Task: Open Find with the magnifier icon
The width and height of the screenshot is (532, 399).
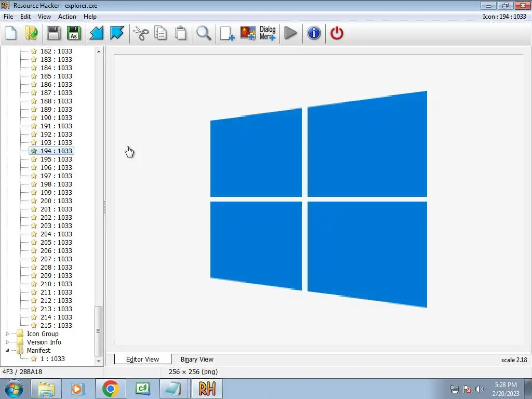Action: (x=204, y=33)
